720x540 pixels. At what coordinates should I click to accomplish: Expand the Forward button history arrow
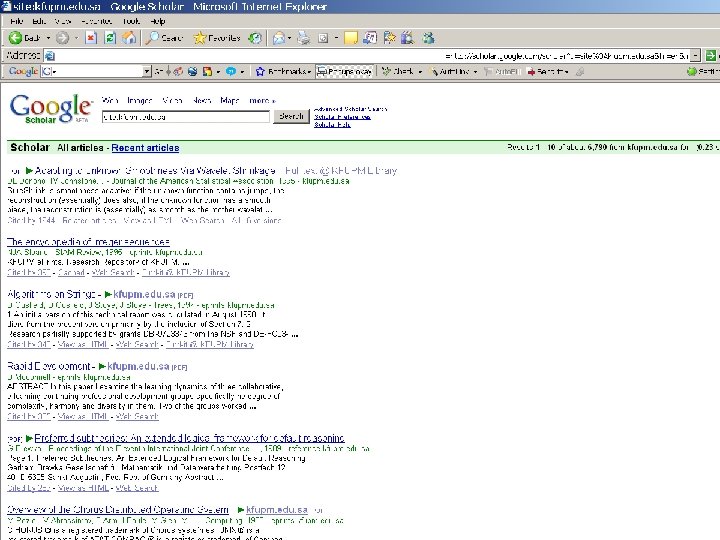(x=76, y=38)
